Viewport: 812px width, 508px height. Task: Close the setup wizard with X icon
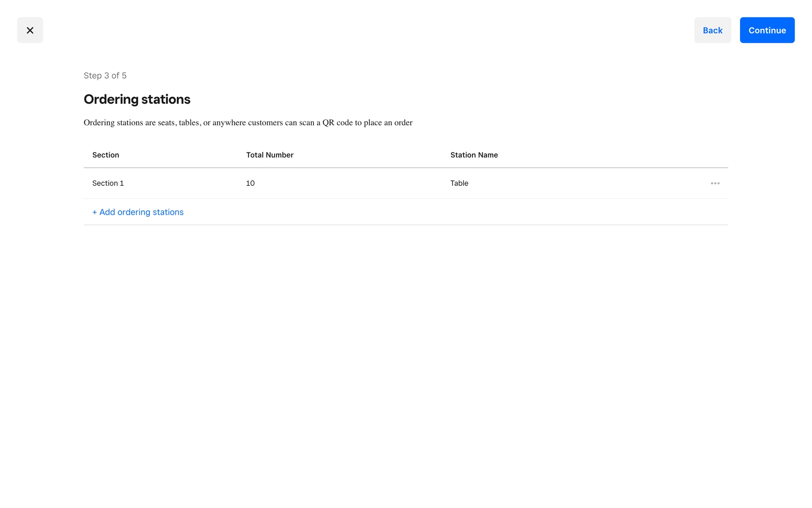tap(30, 30)
